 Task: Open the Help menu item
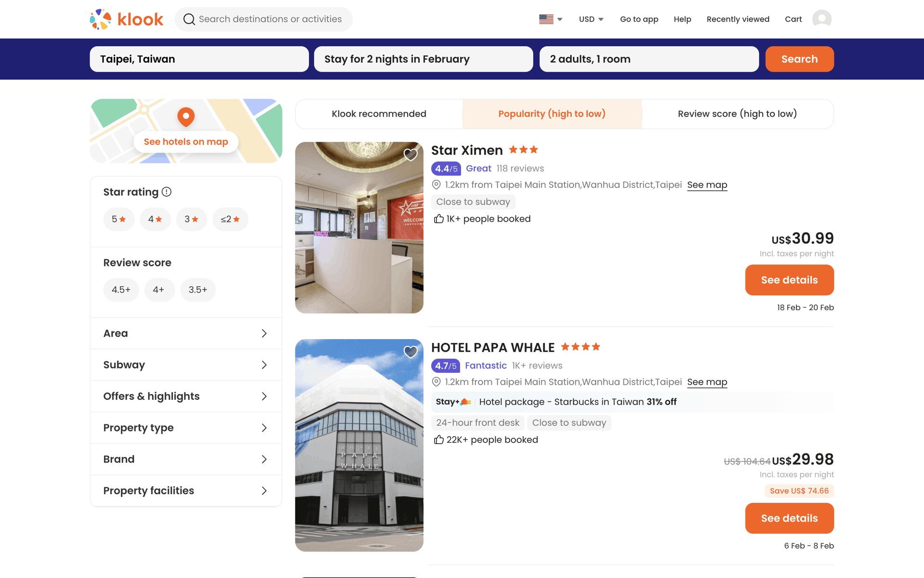pos(682,19)
